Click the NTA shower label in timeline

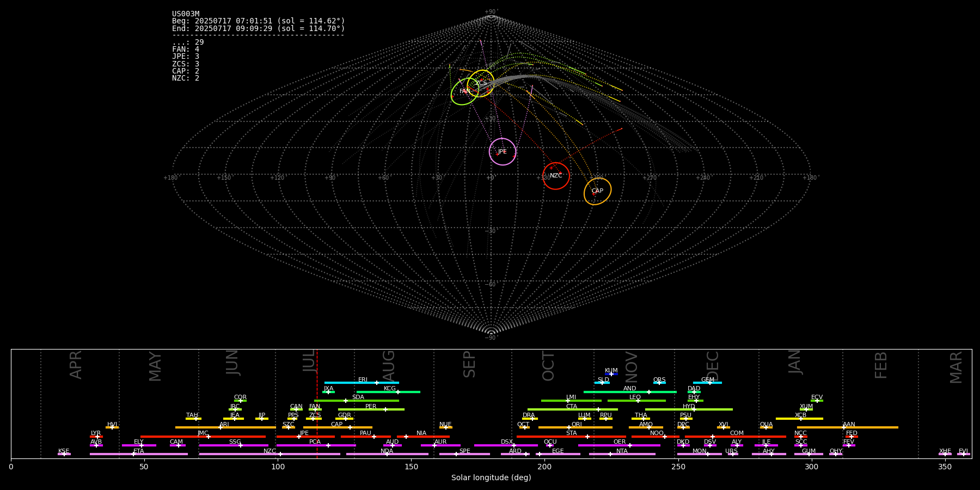(x=622, y=451)
